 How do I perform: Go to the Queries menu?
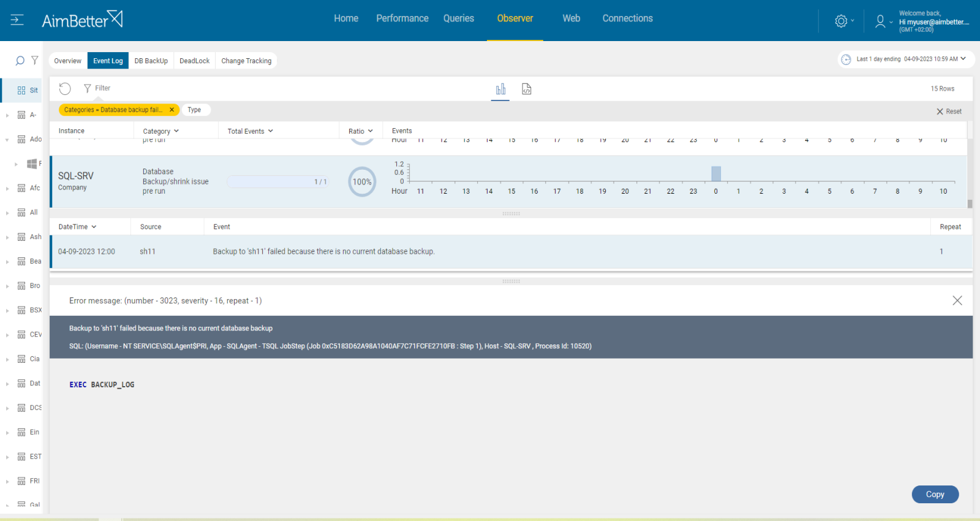(x=459, y=18)
